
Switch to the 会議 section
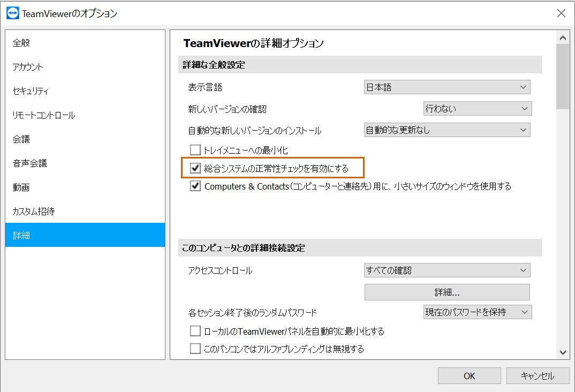85,139
